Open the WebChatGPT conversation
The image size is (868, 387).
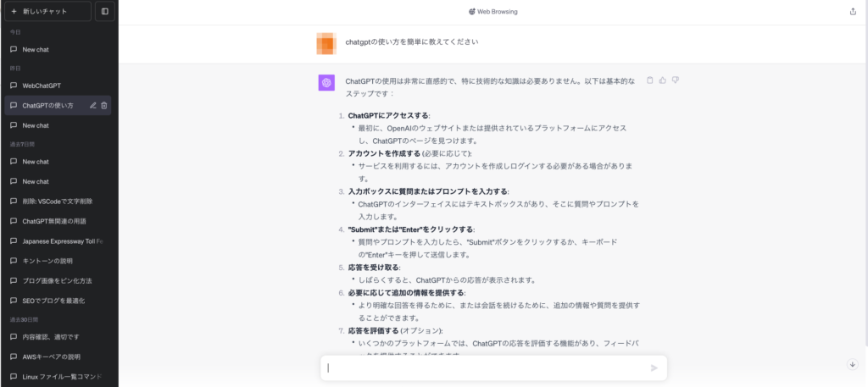[x=58, y=86]
